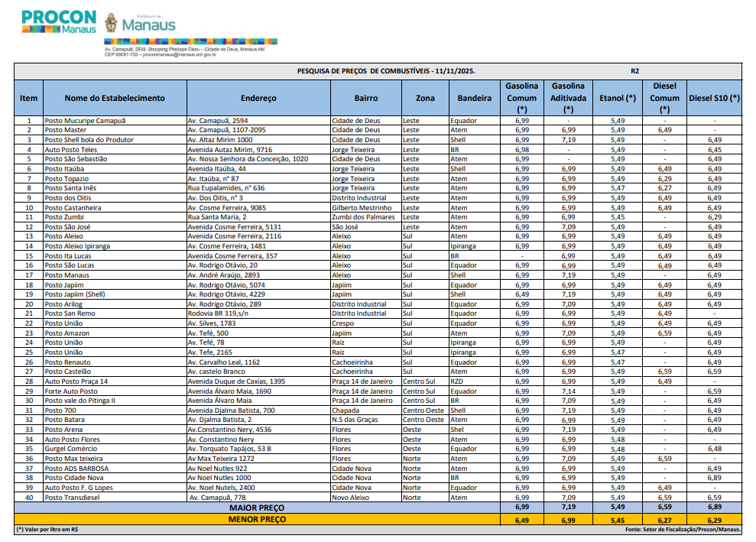Click the 'Gasolina Aditivada' column header
The width and height of the screenshot is (756, 542).
568,98
